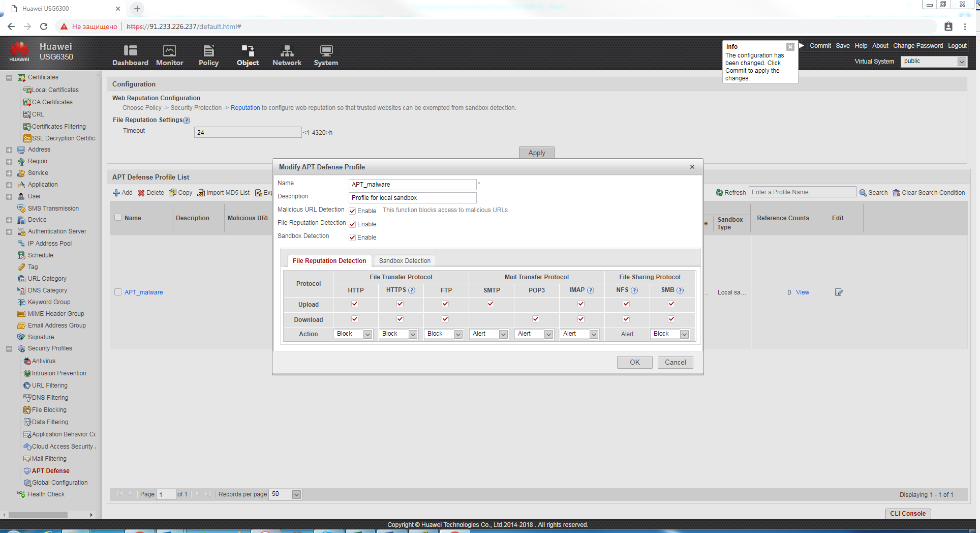
Task: Uncheck POP3 Download checkbox
Action: 536,319
